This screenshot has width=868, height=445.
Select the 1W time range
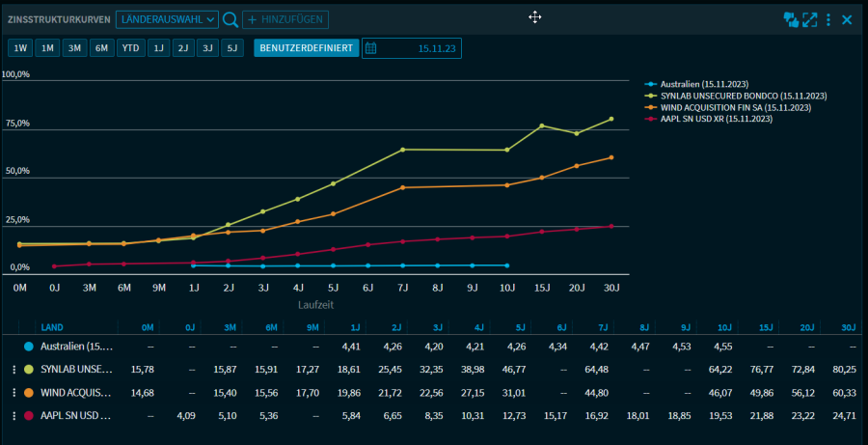click(x=20, y=48)
